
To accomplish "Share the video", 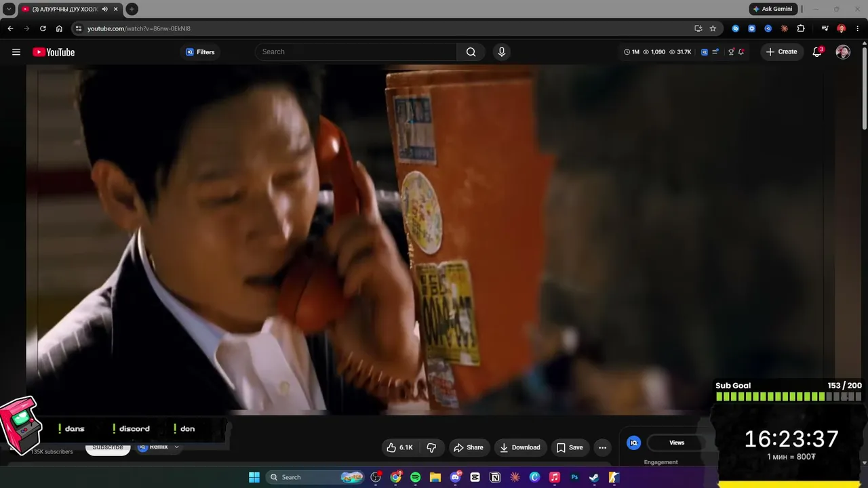I will [469, 447].
